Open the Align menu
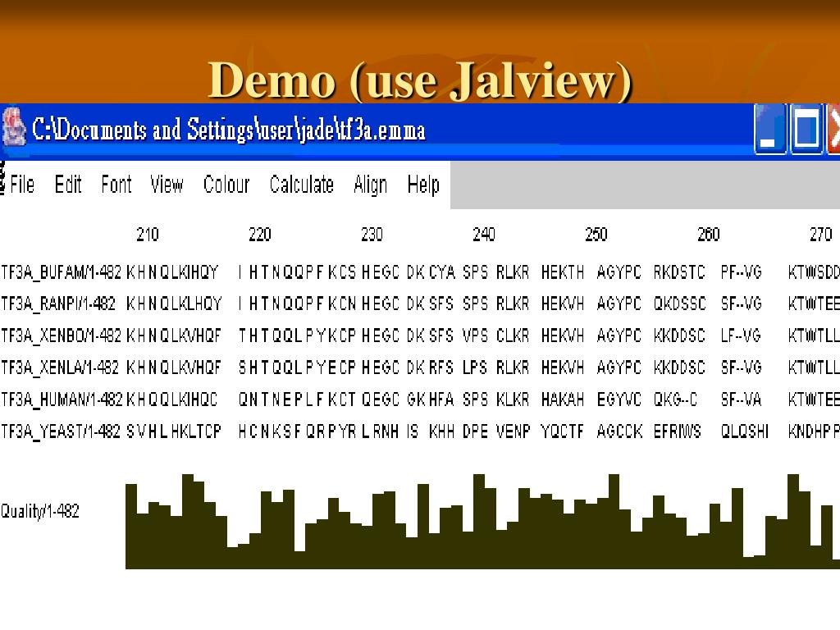The height and width of the screenshot is (630, 840). coord(370,185)
